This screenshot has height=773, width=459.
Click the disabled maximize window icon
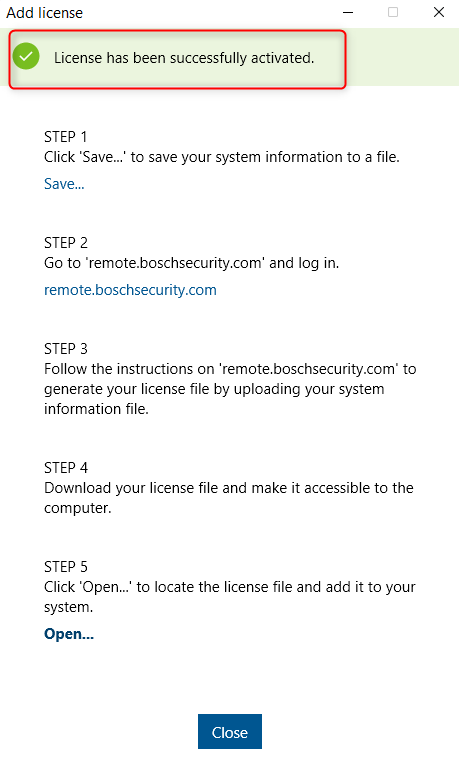(x=393, y=12)
